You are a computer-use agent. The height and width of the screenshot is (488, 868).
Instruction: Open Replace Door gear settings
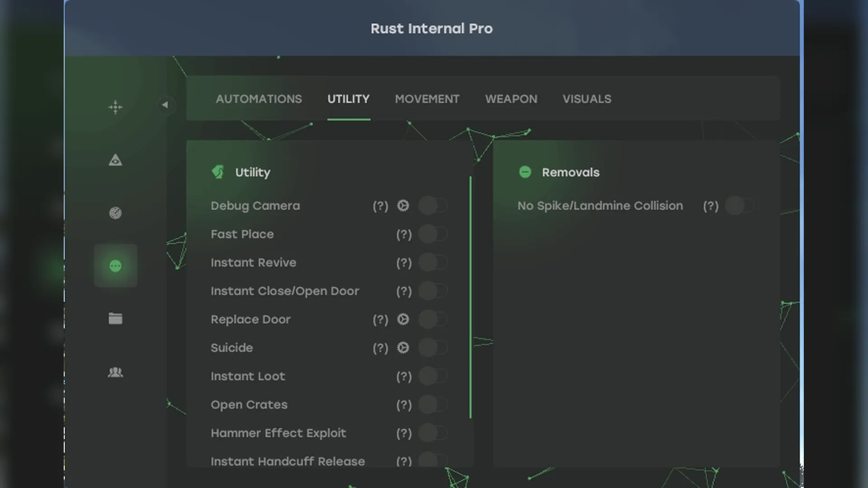pos(403,319)
